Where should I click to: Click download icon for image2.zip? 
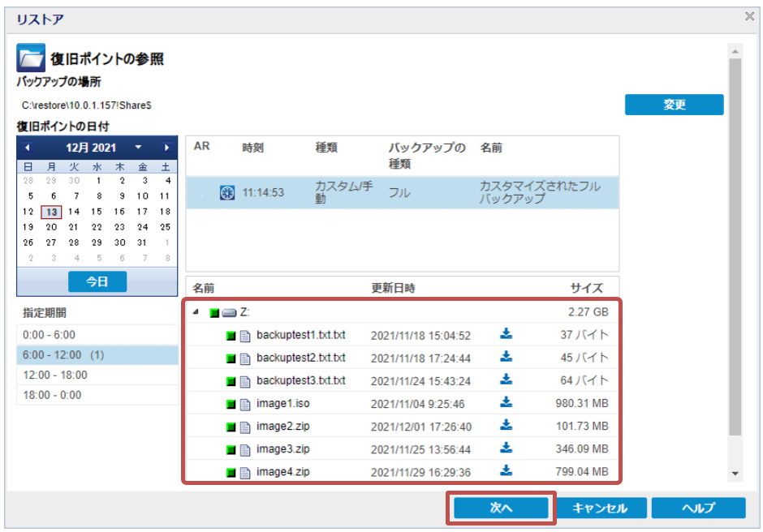[507, 425]
